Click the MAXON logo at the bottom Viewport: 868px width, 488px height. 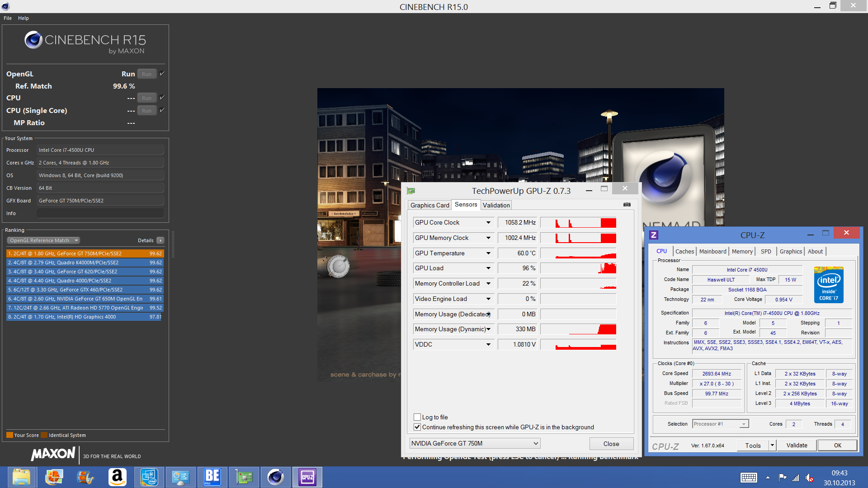coord(53,454)
